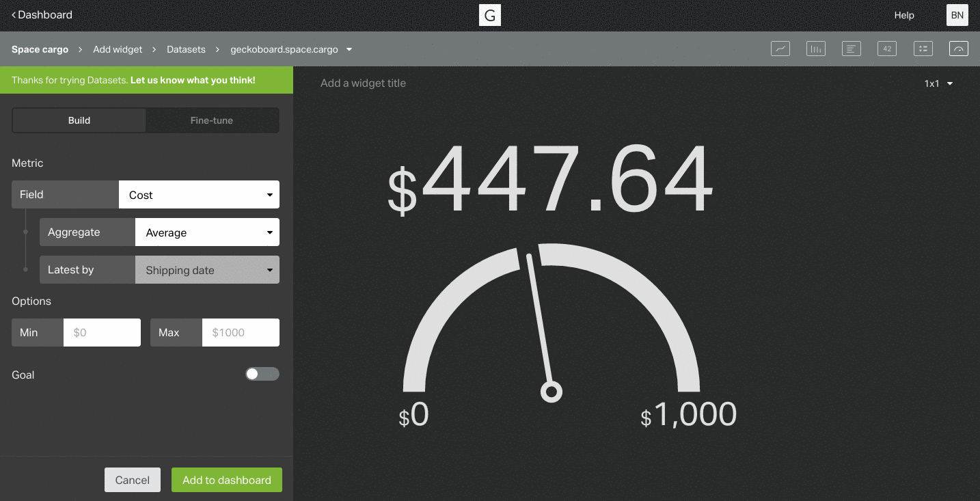Screen dimensions: 980x501
Task: Select the gauge (geck-o-meter) visualization icon
Action: (x=959, y=49)
